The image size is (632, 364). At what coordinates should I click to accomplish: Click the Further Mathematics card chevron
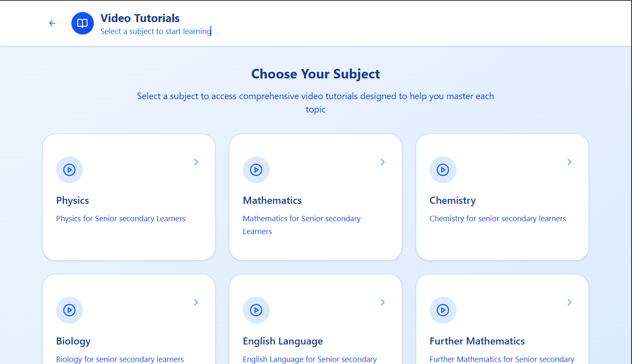(x=569, y=302)
